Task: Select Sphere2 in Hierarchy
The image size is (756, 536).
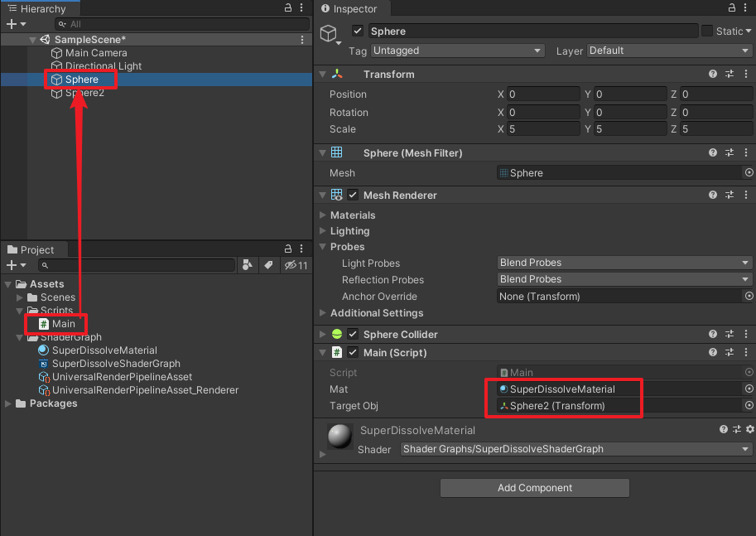Action: [x=78, y=93]
